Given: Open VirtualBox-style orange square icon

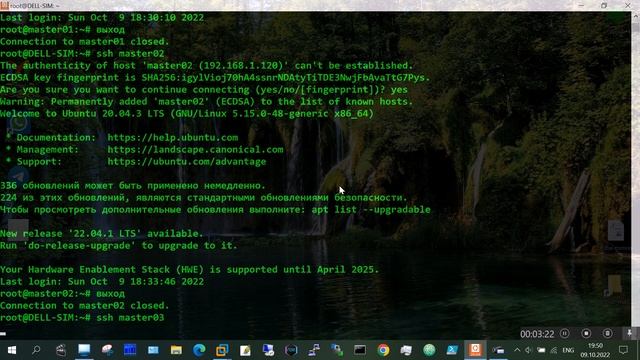Looking at the screenshot, I should pos(222,350).
